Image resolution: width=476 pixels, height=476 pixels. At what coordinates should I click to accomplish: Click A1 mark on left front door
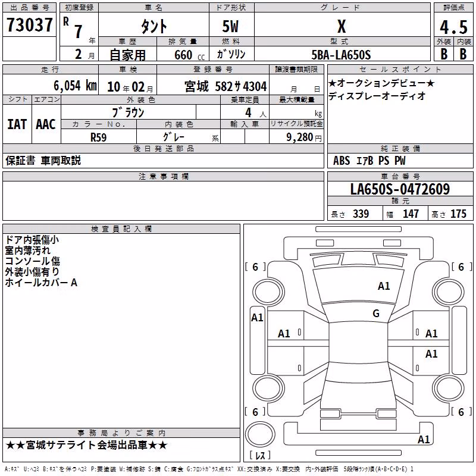pos(284,334)
